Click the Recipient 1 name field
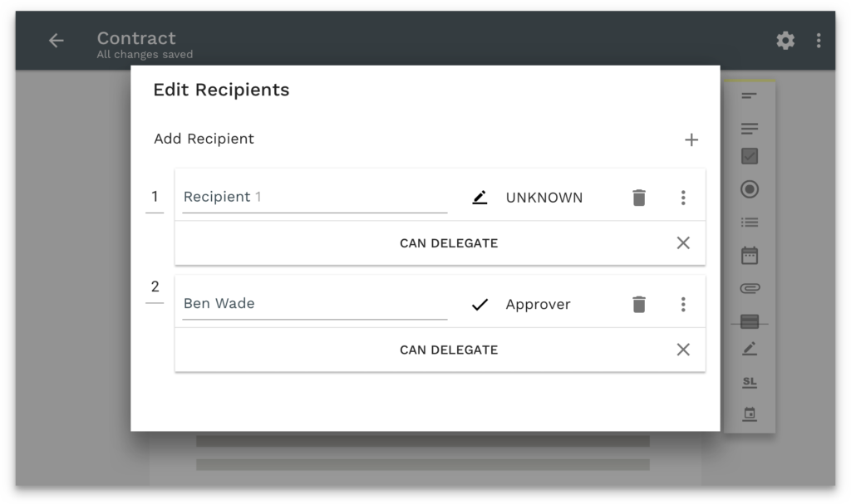Viewport: 851px width, 504px height. [314, 198]
